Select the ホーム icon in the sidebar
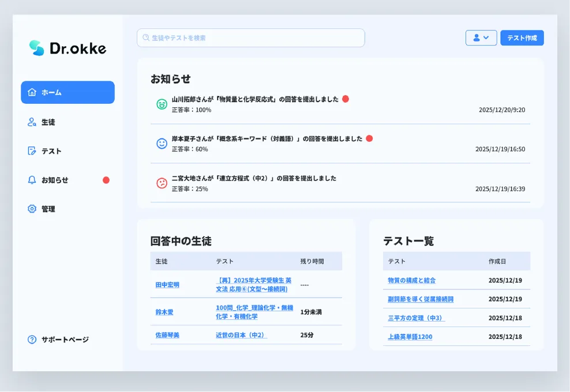This screenshot has width=570, height=392. [32, 92]
